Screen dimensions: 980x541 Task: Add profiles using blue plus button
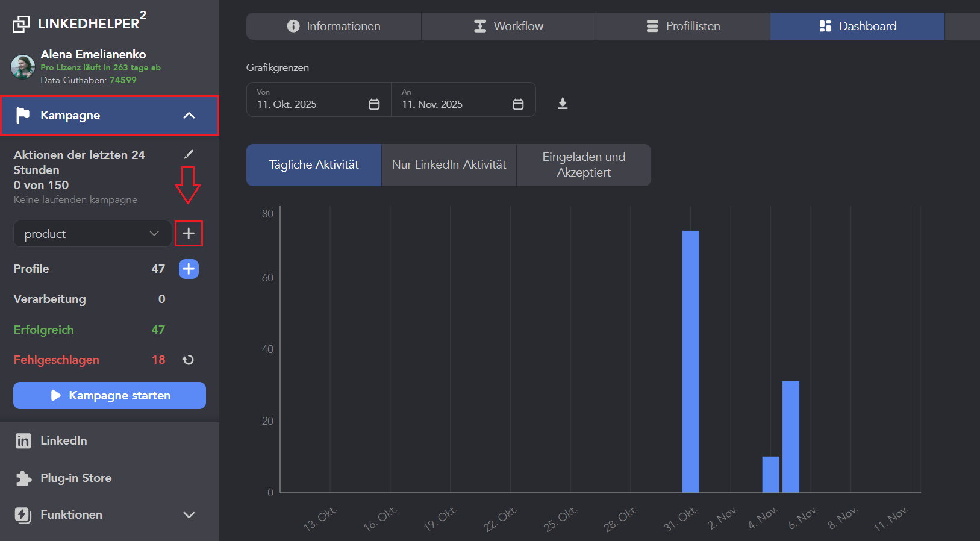point(189,269)
